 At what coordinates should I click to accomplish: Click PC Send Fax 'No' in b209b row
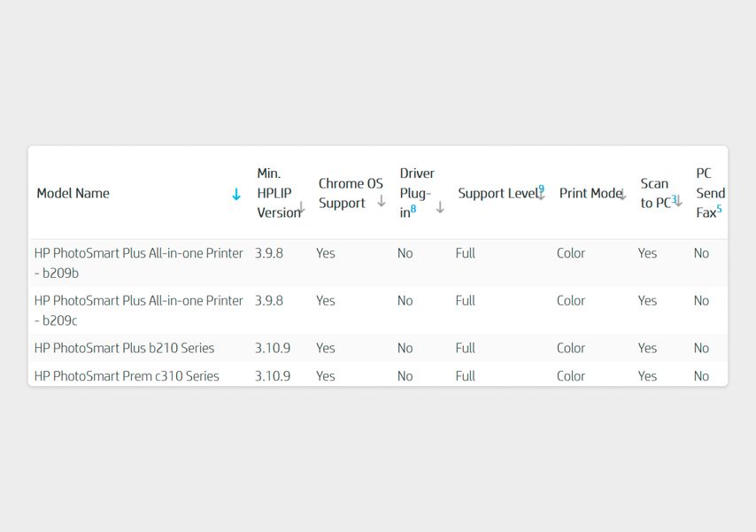point(701,253)
